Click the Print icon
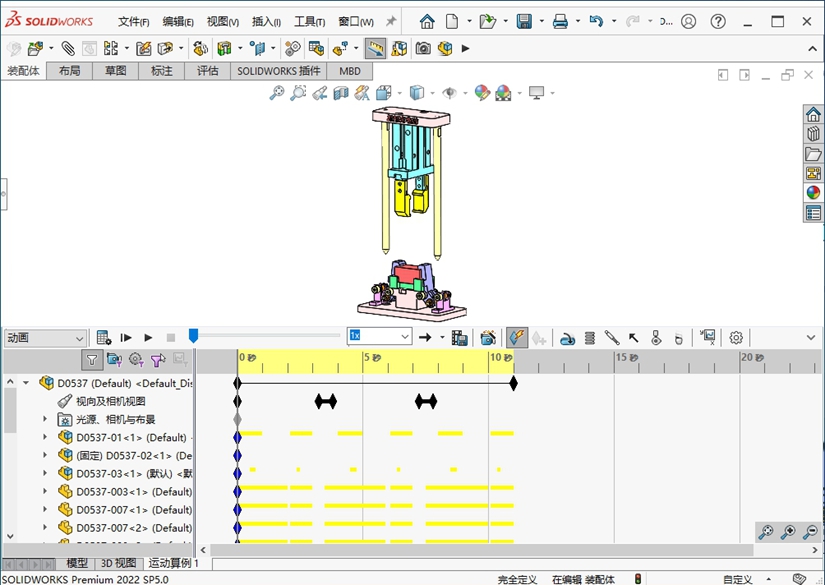 tap(560, 22)
